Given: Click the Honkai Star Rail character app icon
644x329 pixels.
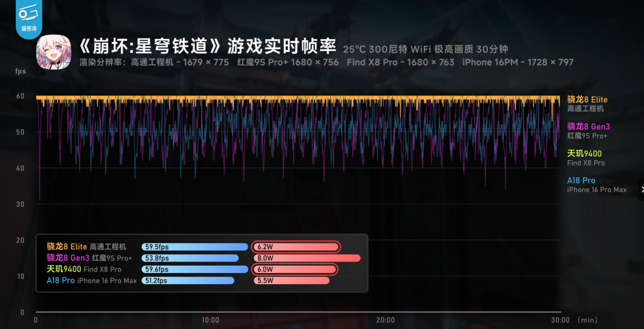Looking at the screenshot, I should pyautogui.click(x=53, y=52).
